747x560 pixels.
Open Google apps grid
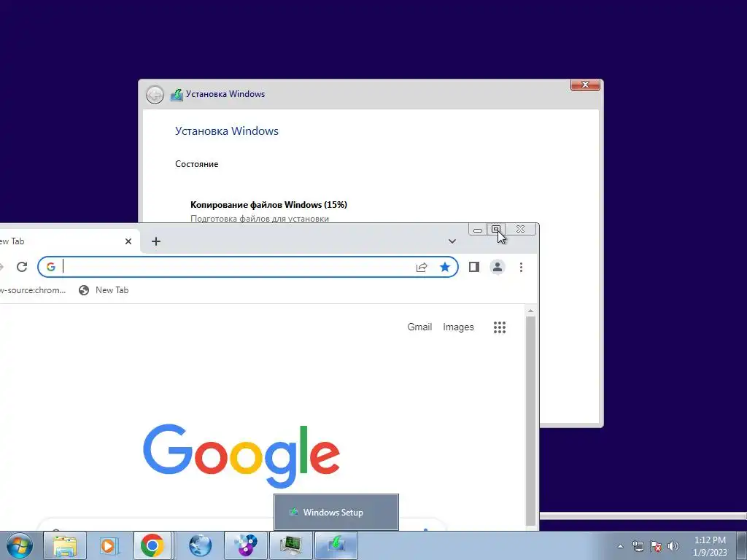tap(499, 327)
